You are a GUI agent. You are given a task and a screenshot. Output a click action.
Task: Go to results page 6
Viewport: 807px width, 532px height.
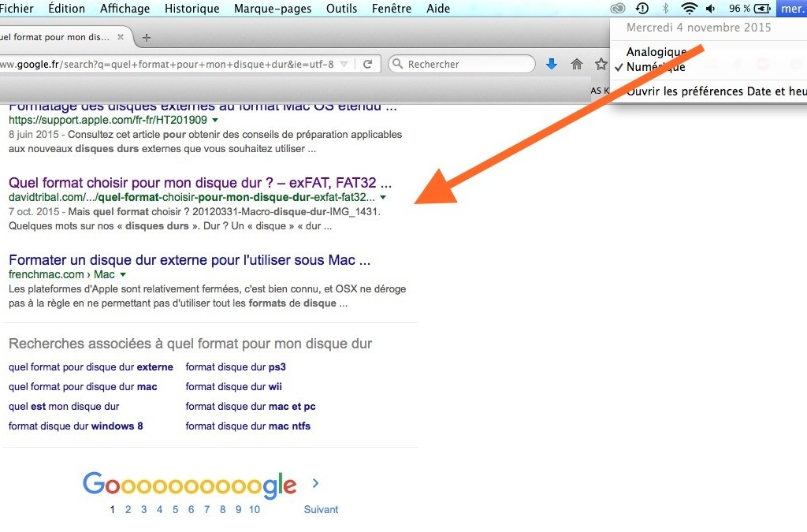191,509
